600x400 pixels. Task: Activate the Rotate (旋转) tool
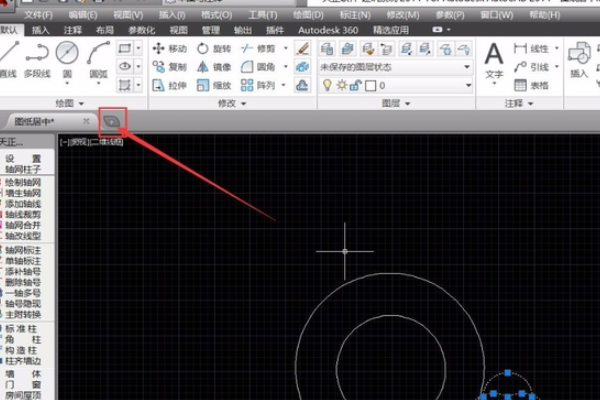[x=214, y=49]
